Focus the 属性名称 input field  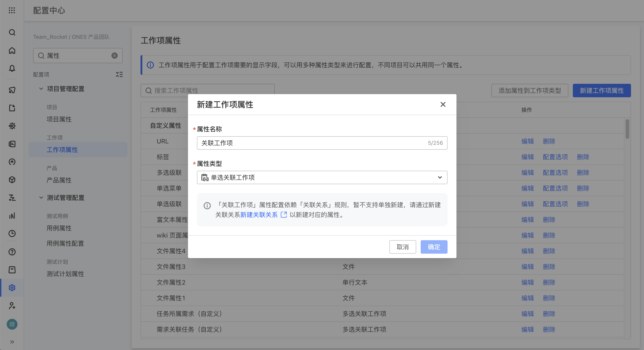click(322, 143)
